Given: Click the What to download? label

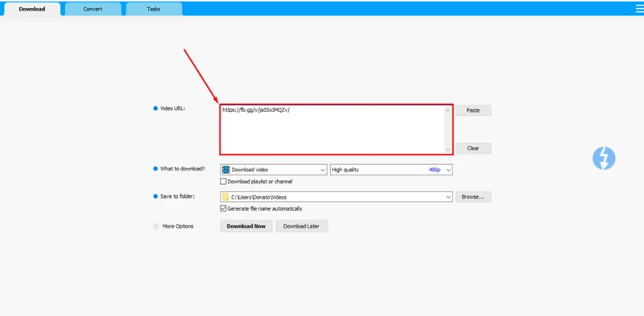Looking at the screenshot, I should (x=183, y=169).
